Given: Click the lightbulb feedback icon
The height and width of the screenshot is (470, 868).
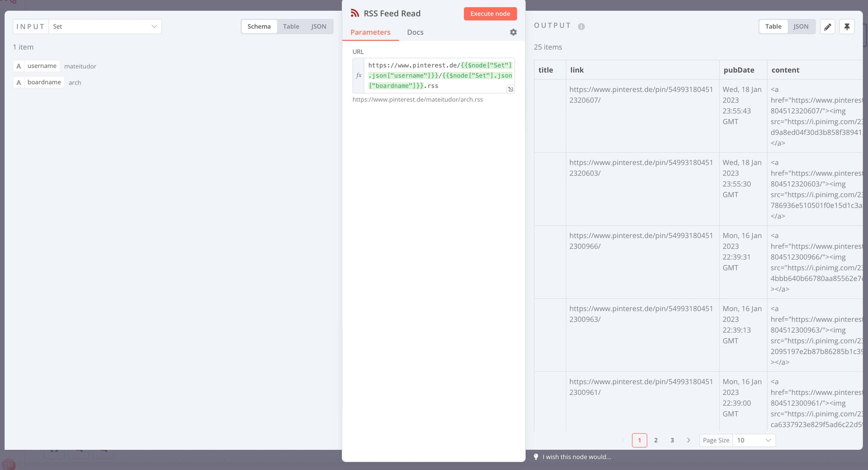Looking at the screenshot, I should (536, 457).
